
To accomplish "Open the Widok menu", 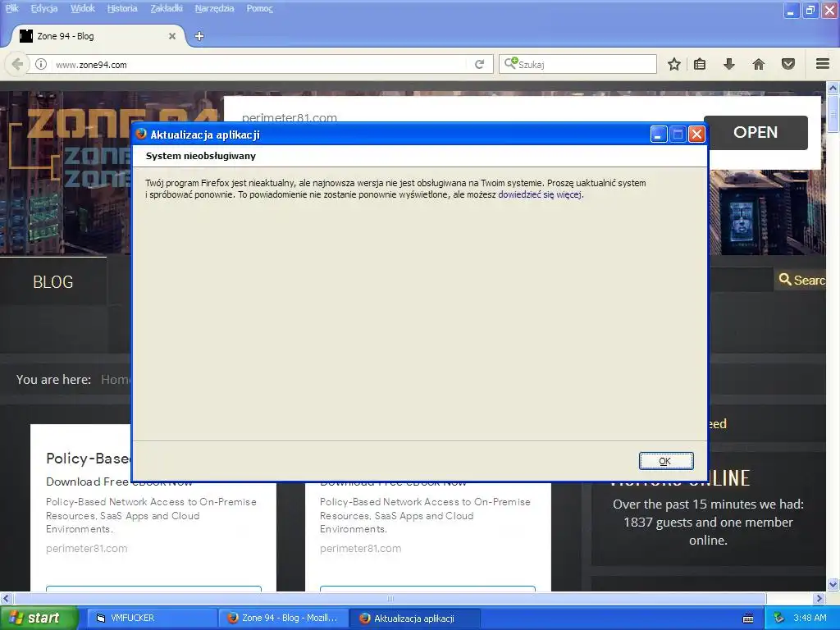I will [x=83, y=8].
